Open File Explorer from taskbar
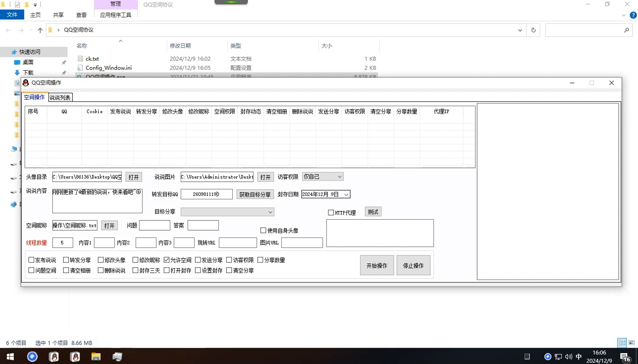The image size is (638, 364). [96, 356]
